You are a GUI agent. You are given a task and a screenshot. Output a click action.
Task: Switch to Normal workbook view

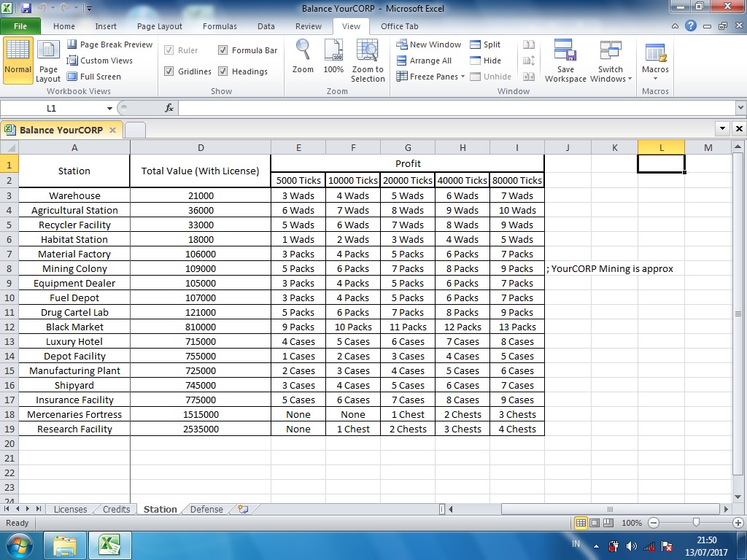[18, 60]
